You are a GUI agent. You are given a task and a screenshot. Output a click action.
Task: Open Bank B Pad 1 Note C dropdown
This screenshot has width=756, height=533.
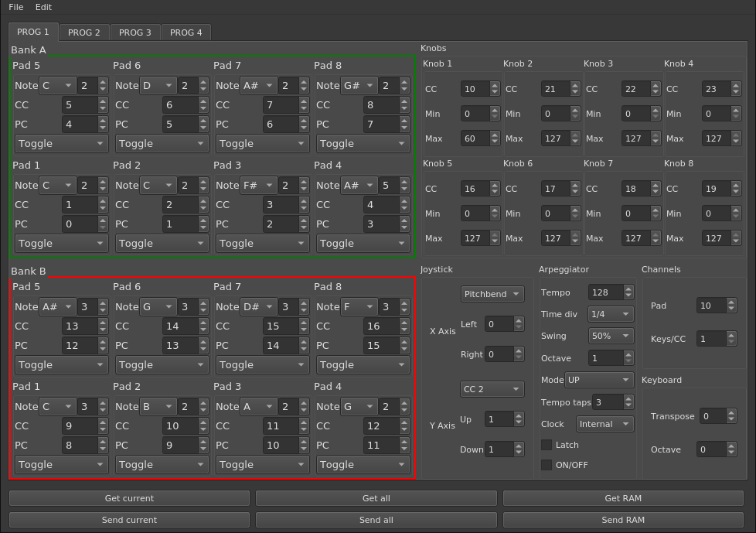point(57,407)
